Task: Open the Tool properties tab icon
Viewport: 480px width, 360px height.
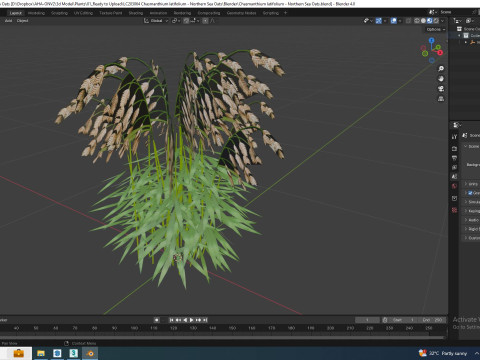Action: point(454,137)
